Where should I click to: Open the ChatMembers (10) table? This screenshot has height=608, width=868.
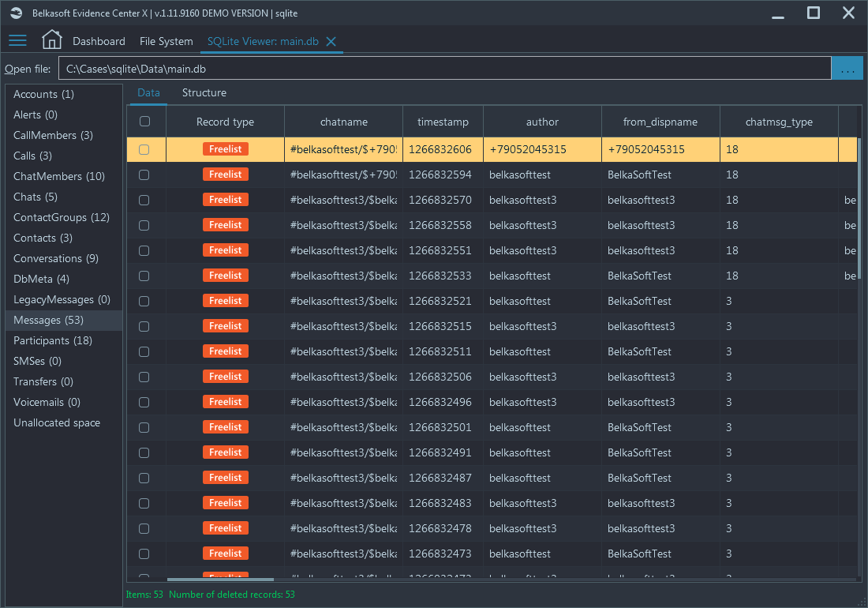(x=64, y=176)
